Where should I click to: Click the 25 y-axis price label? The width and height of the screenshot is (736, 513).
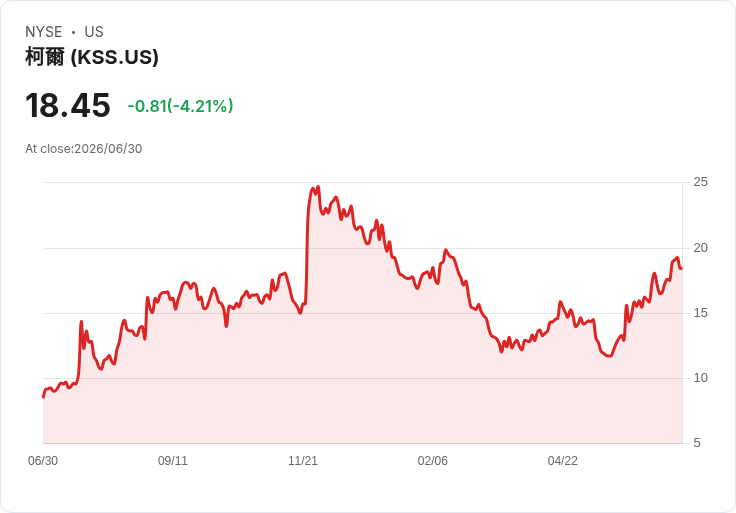700,182
